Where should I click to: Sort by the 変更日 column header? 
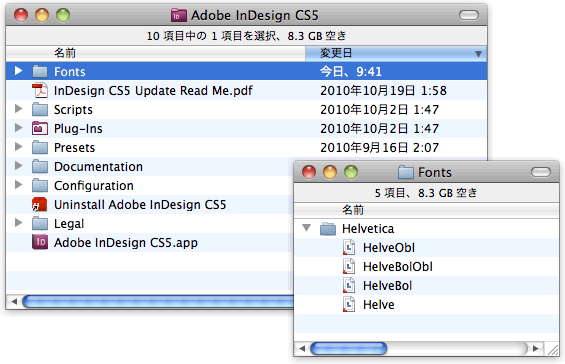pos(396,53)
